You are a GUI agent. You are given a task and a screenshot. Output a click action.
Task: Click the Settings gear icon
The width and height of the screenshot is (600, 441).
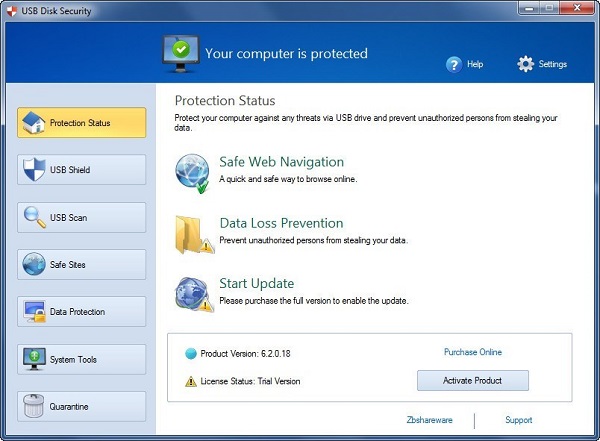[525, 64]
